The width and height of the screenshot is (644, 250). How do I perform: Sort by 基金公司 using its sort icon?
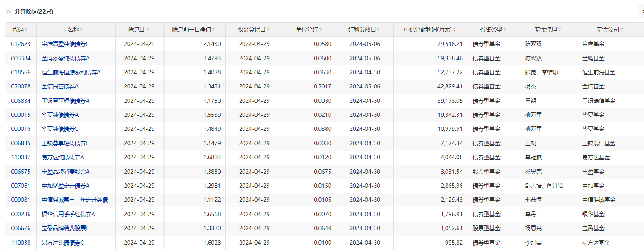point(622,30)
